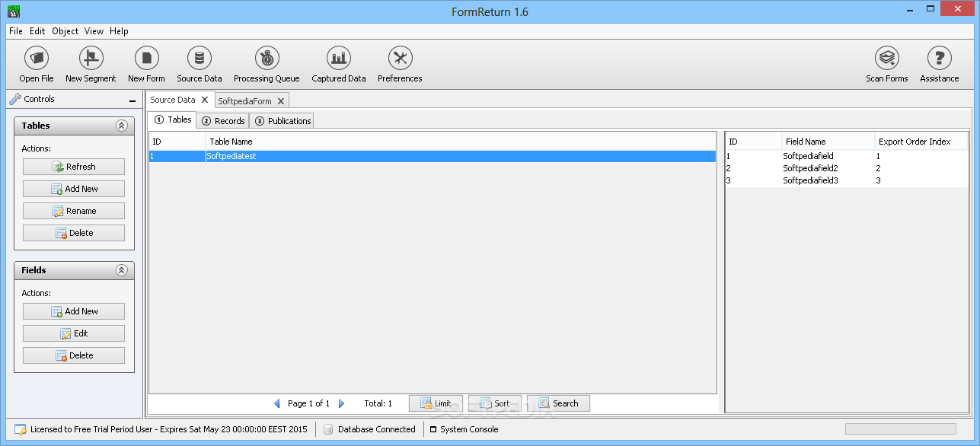Refresh the tables list
This screenshot has height=446, width=980.
point(74,167)
